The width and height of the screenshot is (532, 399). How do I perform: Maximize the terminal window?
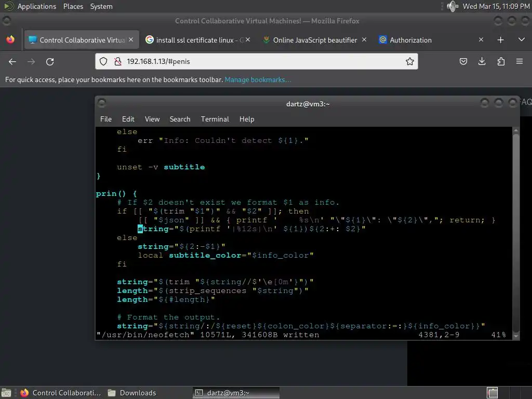tap(498, 102)
